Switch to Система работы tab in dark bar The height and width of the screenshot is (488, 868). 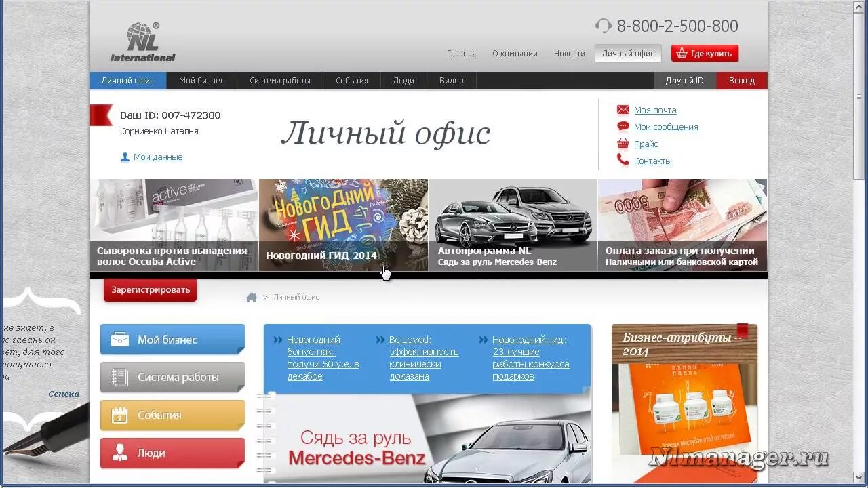280,81
